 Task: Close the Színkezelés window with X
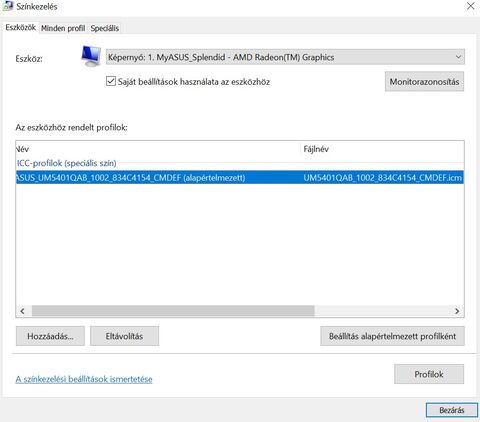point(471,6)
